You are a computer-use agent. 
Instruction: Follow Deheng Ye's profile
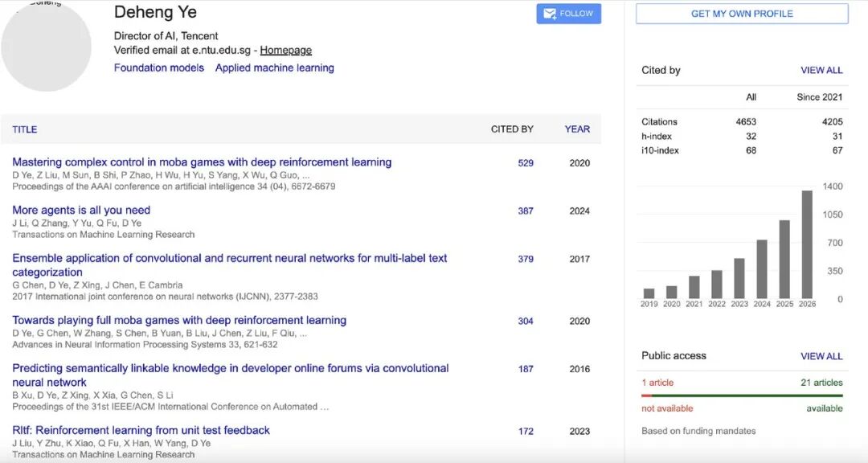click(568, 14)
